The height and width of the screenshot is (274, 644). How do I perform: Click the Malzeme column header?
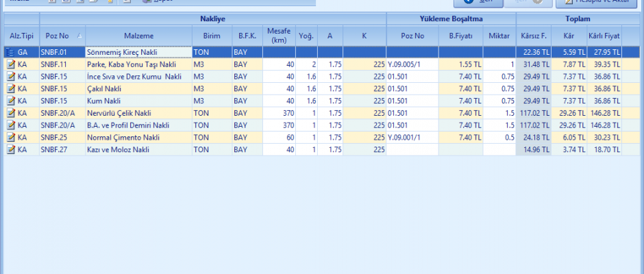[x=138, y=36]
